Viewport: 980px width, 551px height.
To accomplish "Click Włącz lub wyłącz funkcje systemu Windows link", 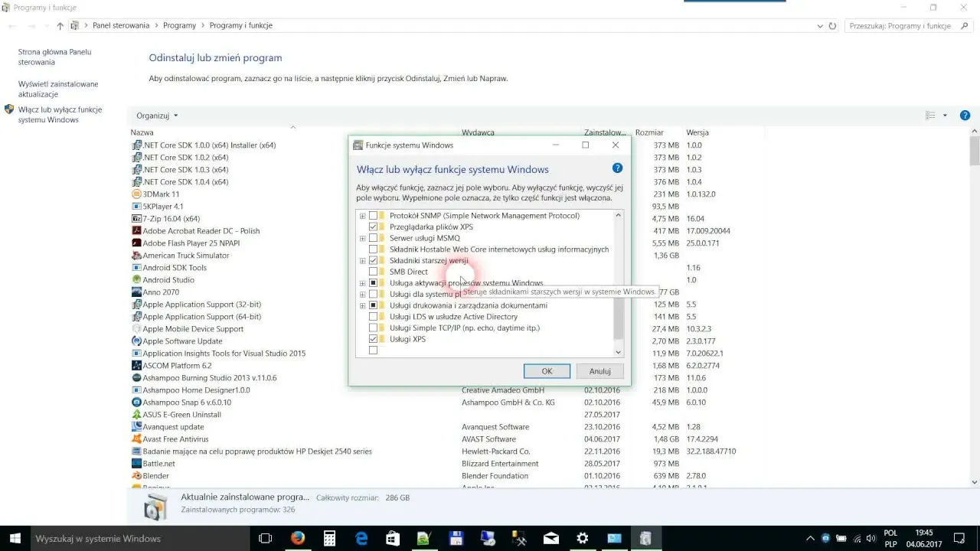I will point(60,115).
